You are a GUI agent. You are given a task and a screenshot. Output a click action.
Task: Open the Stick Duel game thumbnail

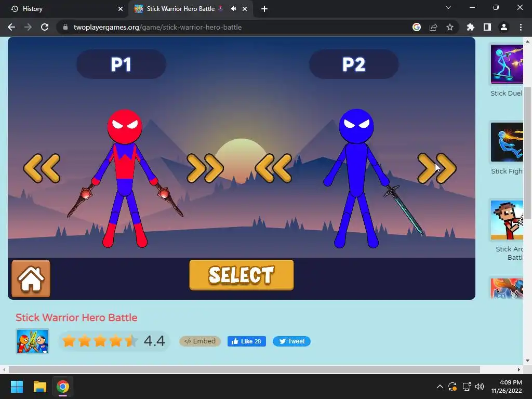point(507,64)
